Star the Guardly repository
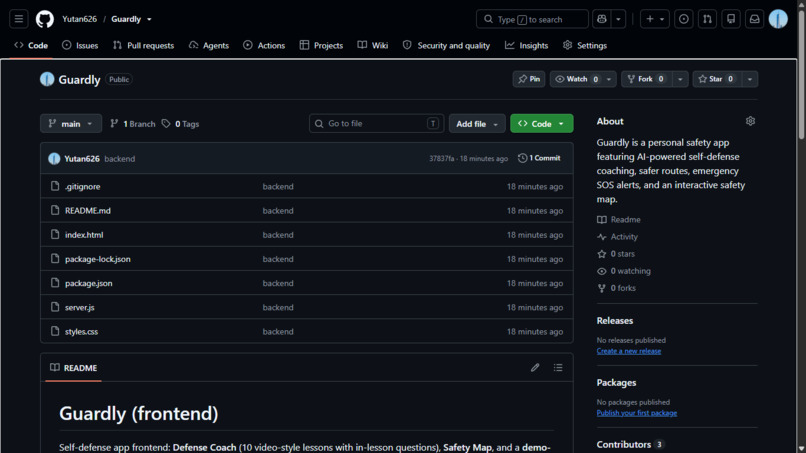The width and height of the screenshot is (806, 453). point(717,79)
